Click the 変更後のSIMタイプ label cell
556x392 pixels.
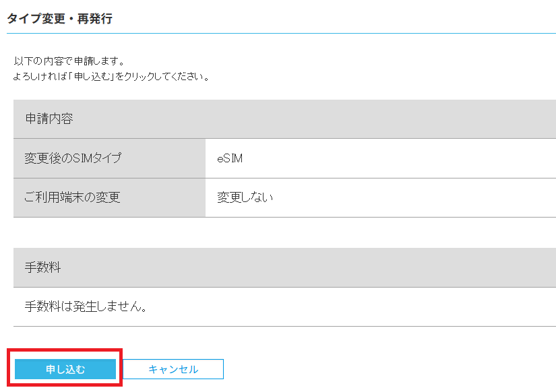coord(109,158)
